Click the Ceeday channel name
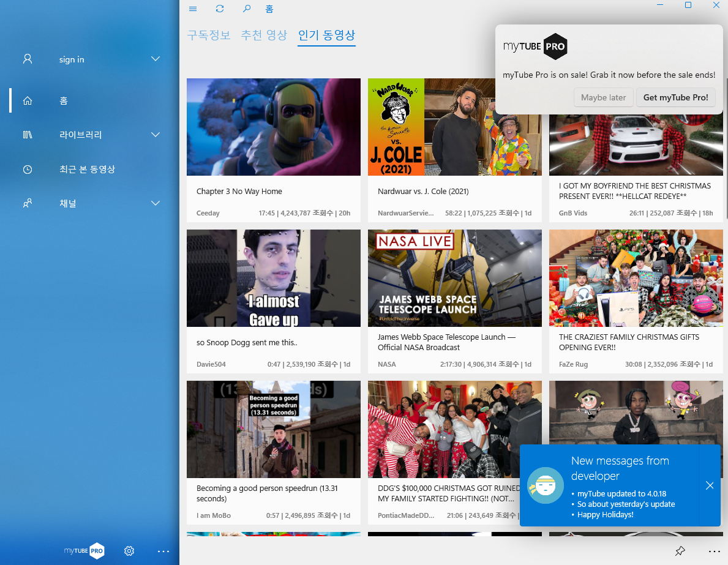This screenshot has height=565, width=728. [208, 213]
